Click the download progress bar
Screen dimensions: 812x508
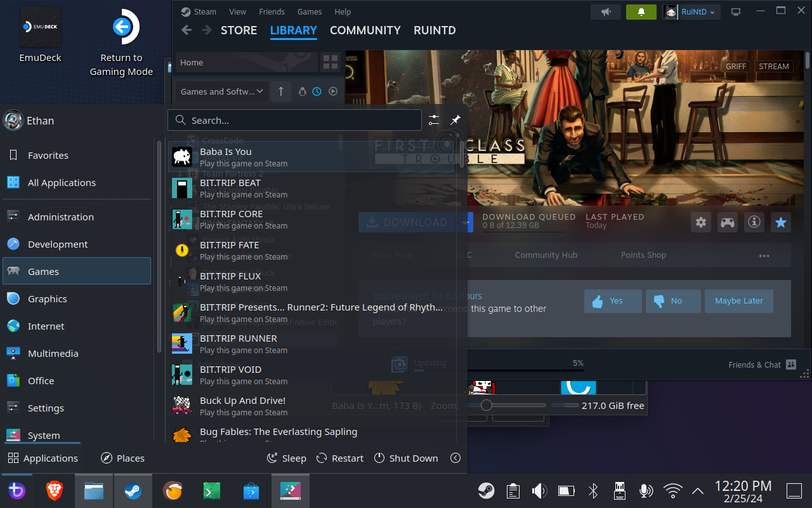[499, 370]
